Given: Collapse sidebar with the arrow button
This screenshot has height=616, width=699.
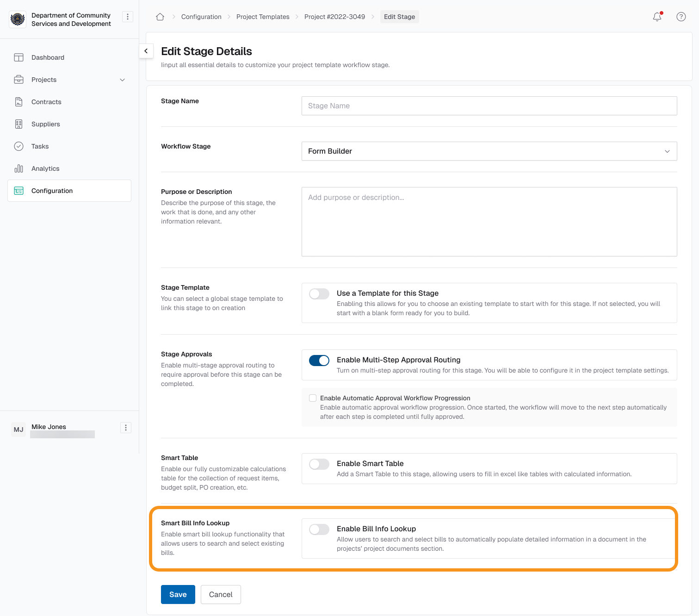Looking at the screenshot, I should pyautogui.click(x=146, y=51).
